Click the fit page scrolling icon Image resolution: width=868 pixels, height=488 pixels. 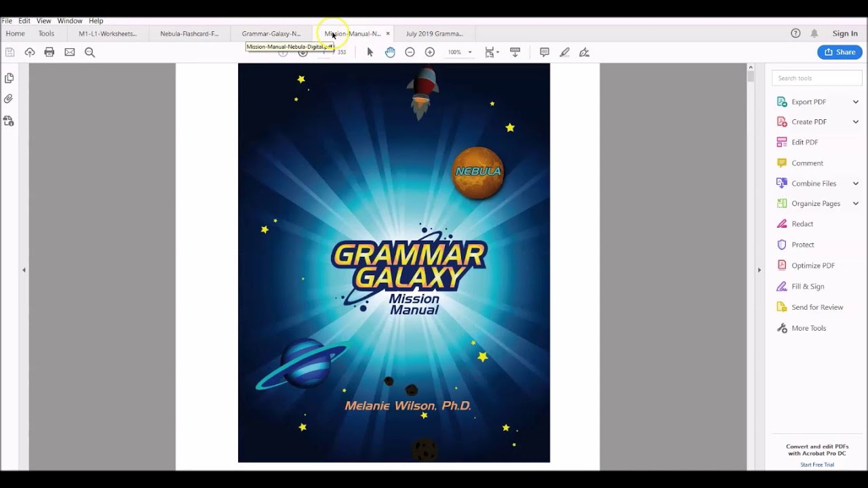click(489, 52)
